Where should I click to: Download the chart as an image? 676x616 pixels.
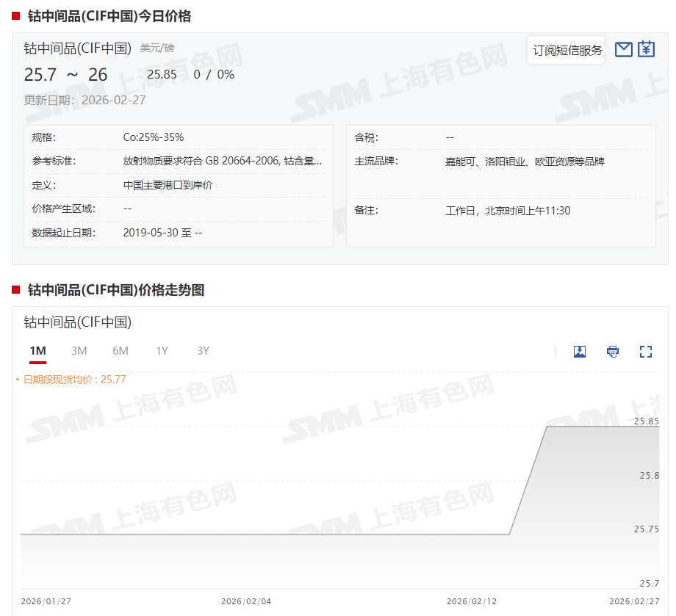[580, 352]
